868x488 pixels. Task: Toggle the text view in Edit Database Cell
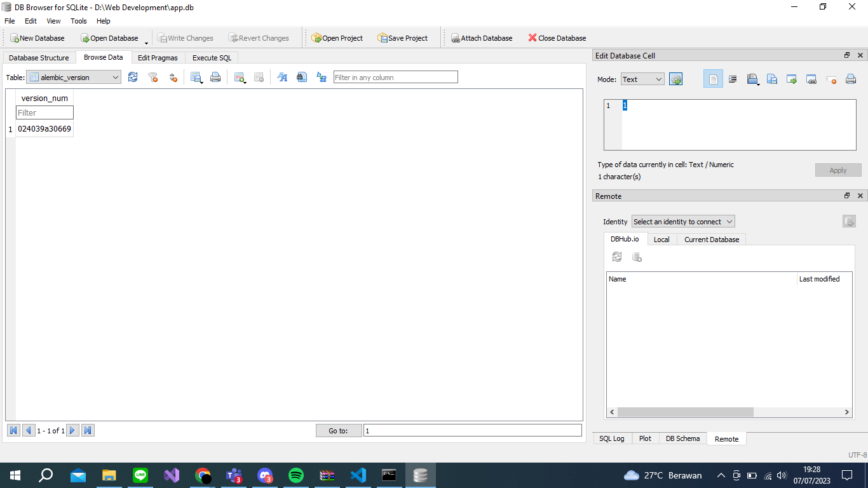[713, 79]
